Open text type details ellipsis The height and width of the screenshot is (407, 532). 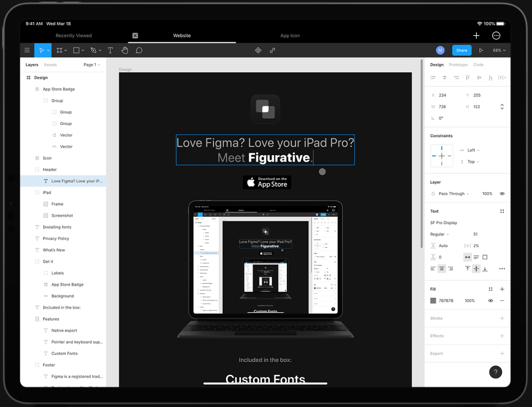[502, 268]
